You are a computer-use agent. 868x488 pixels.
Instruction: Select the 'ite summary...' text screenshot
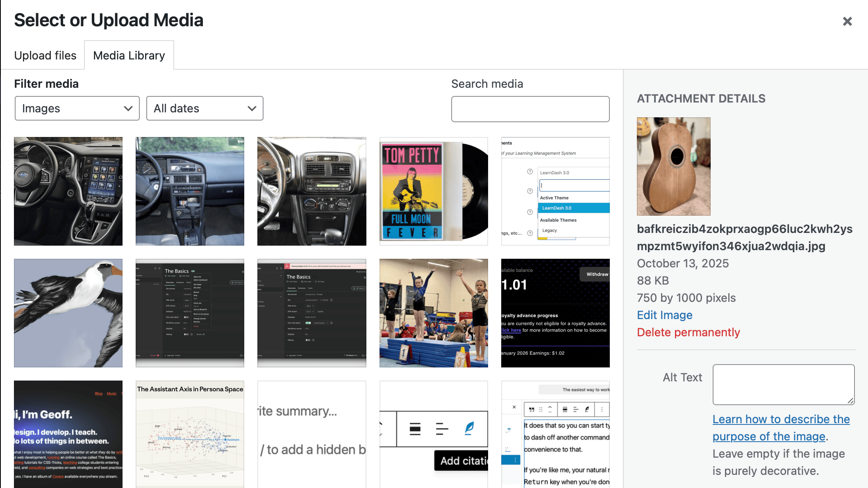[311, 434]
